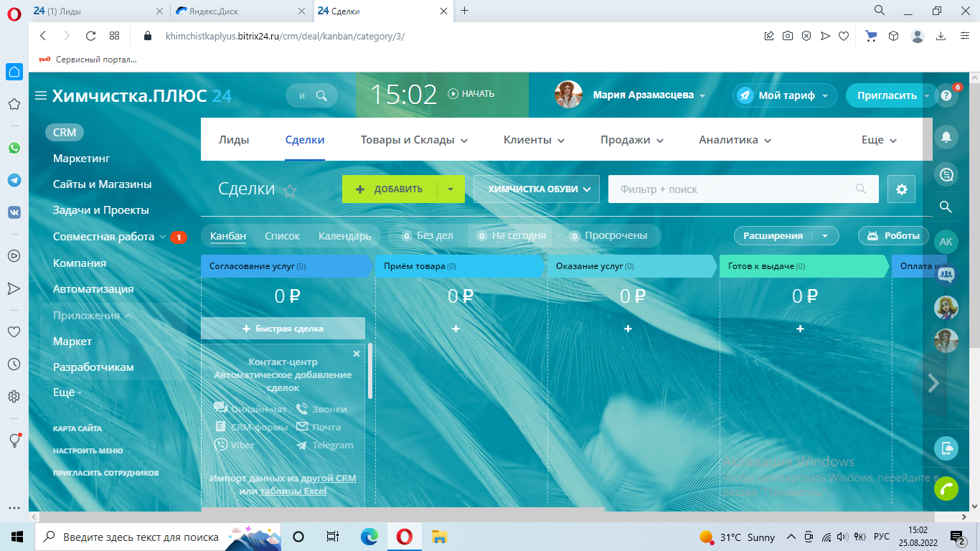Click the Роботы button
Screen dimensions: 980x551
click(x=894, y=236)
